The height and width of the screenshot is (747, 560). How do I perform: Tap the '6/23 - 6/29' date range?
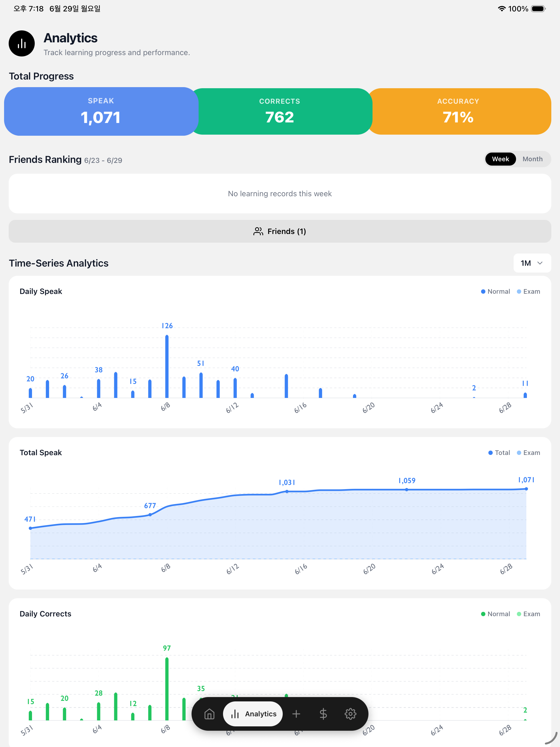(103, 160)
